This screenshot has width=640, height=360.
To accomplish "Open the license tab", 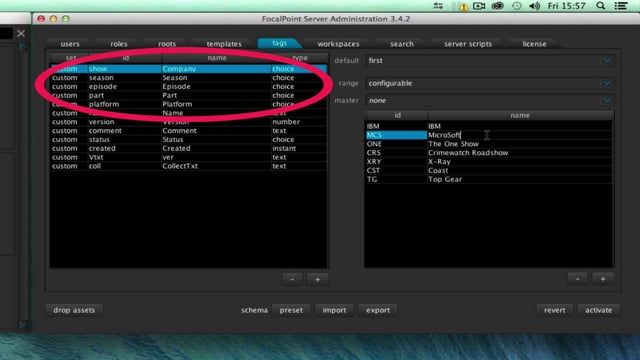I will pos(534,44).
